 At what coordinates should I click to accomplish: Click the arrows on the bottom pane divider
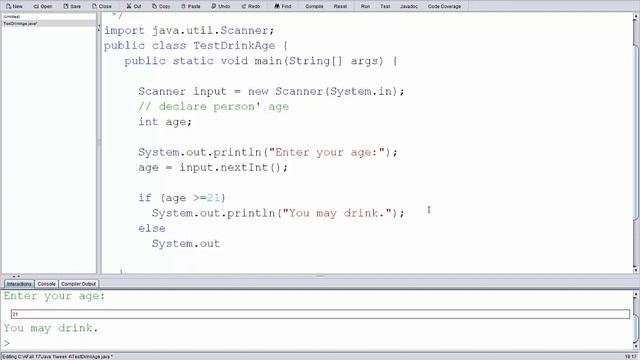[16, 276]
